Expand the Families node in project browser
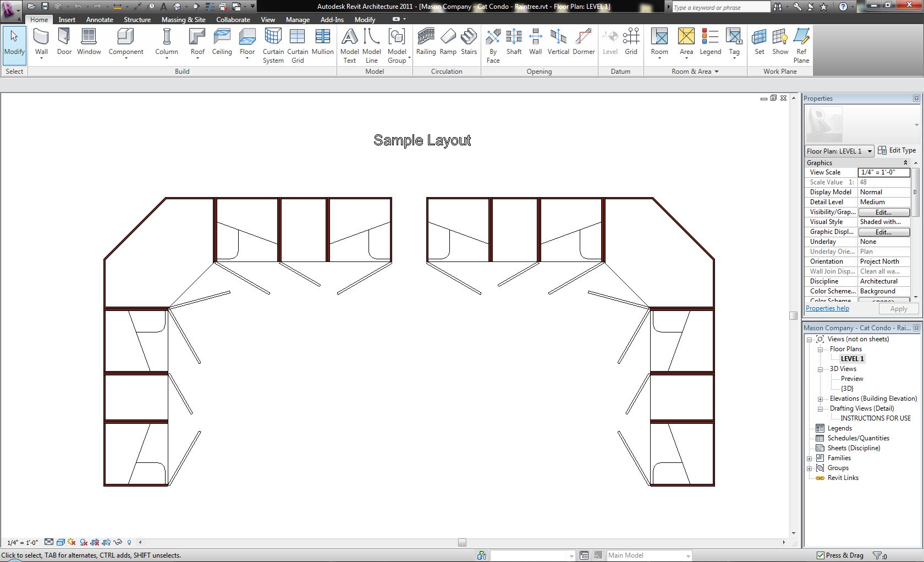 [x=810, y=458]
